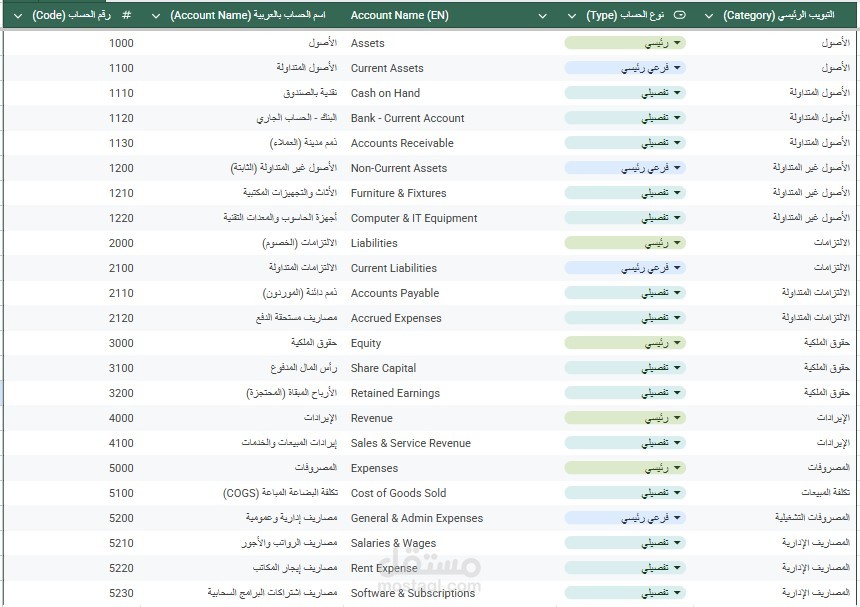Change the type chip for Cash on Hand
Image resolution: width=860 pixels, height=607 pixels.
pos(625,93)
